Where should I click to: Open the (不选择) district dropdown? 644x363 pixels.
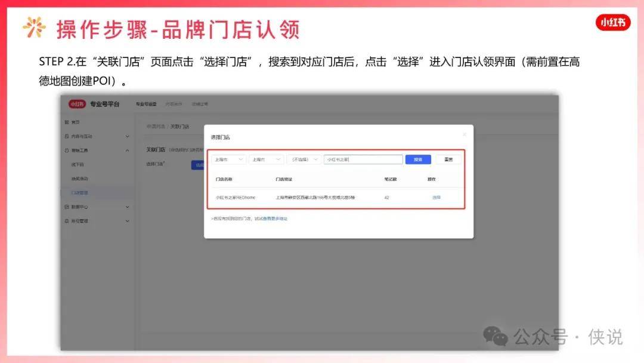click(x=304, y=159)
